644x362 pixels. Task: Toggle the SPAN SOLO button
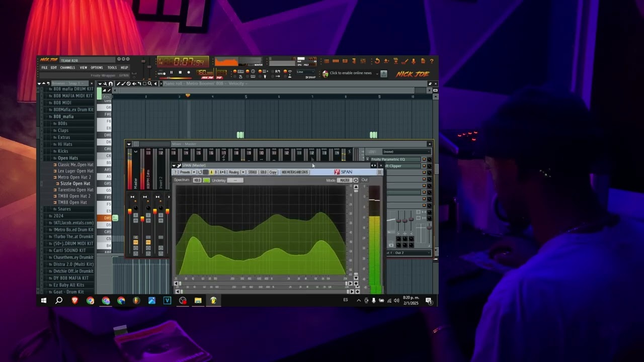tap(263, 172)
